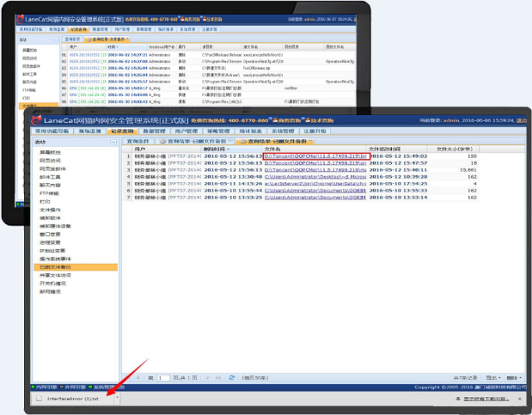532x415 pixels.
Task: Click 外网引擎 status indicator
Action: [73, 387]
